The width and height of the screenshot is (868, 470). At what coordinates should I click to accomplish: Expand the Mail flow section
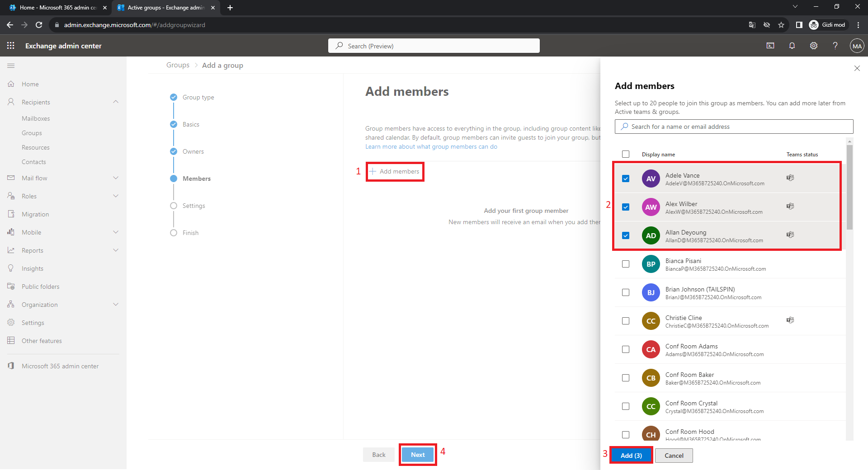pyautogui.click(x=116, y=178)
